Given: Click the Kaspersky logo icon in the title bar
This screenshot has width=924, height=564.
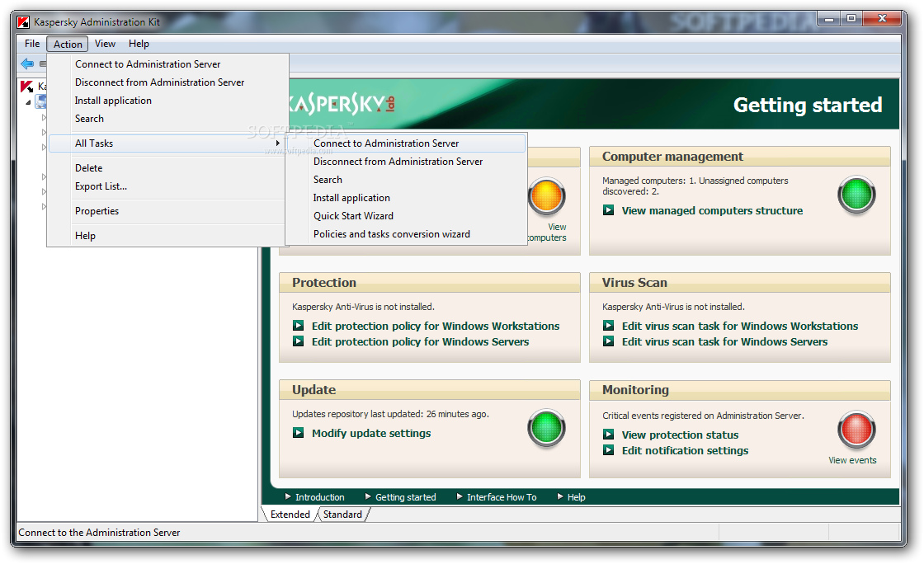Looking at the screenshot, I should (x=23, y=22).
